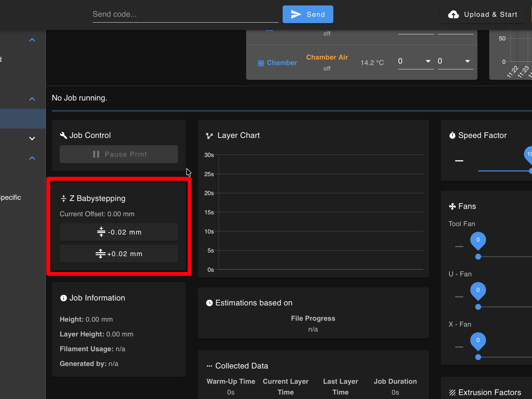Screen dimensions: 532x399
Task: Decrease the X - Fan with minus
Action: tap(459, 347)
